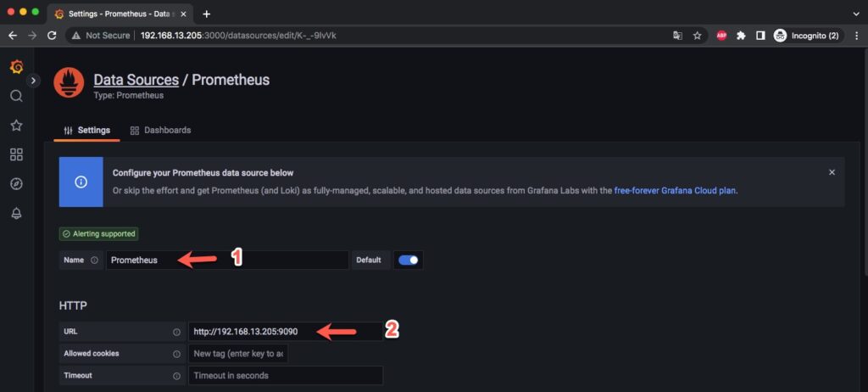Click the URL input field with http://192.168.13.205:9090
868x392 pixels.
(286, 332)
